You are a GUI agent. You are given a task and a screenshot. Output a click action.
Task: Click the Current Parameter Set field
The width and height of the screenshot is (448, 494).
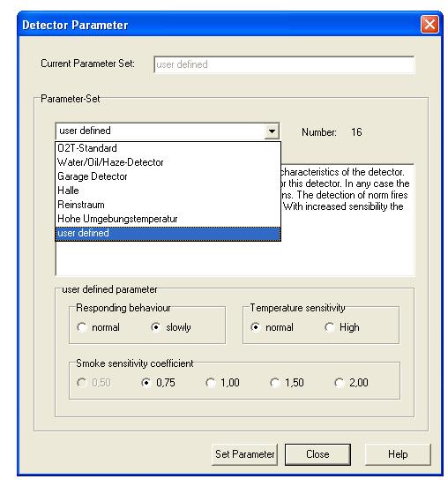coord(284,64)
